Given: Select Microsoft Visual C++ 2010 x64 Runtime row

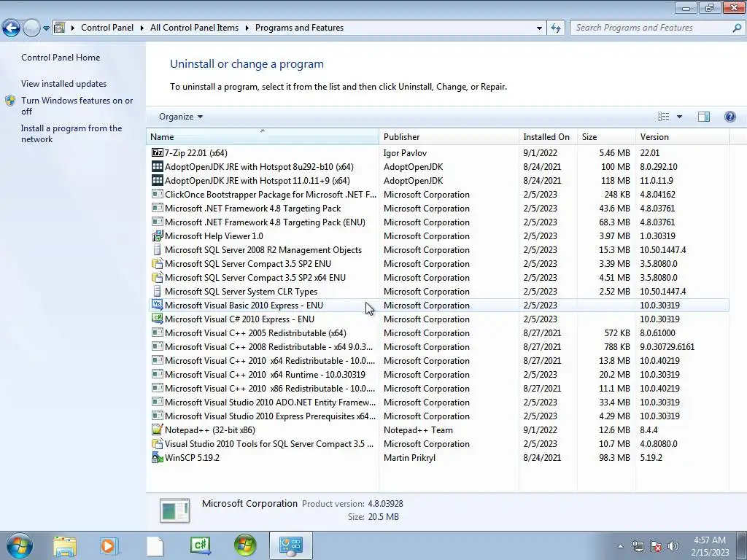Looking at the screenshot, I should [438, 375].
